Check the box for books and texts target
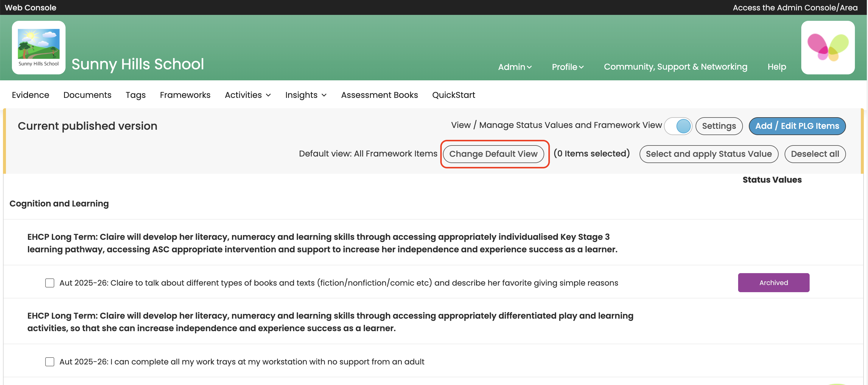Image resolution: width=868 pixels, height=385 pixels. point(49,283)
